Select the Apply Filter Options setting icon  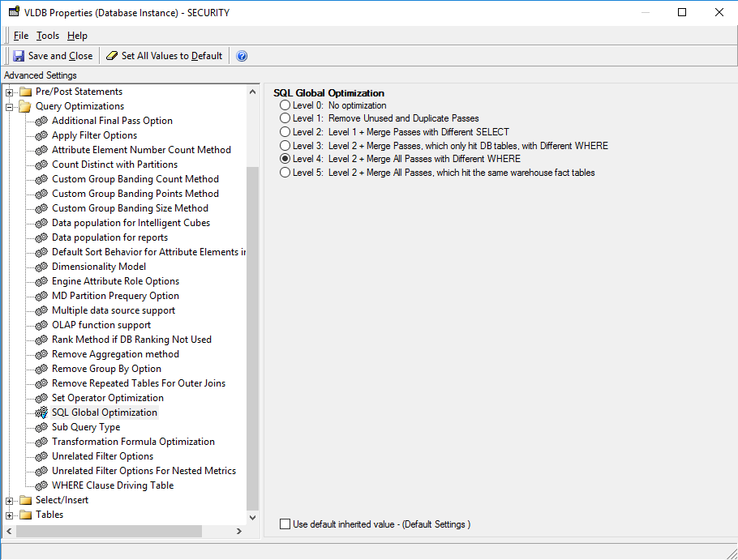[41, 135]
